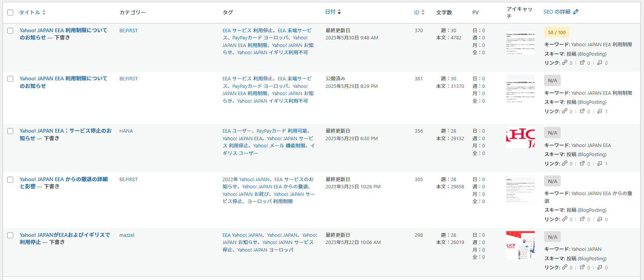644x280 pixels.
Task: Click external link icon in post 356 row
Action: [582, 163]
